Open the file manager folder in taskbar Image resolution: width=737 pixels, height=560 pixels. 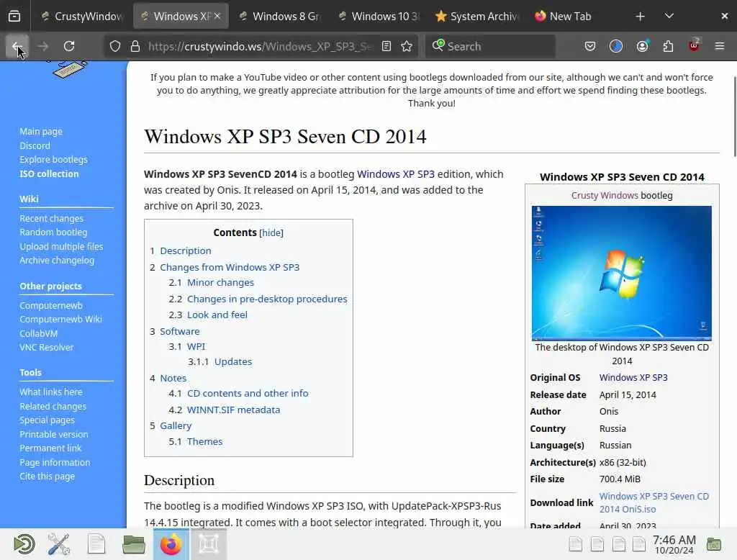point(133,544)
